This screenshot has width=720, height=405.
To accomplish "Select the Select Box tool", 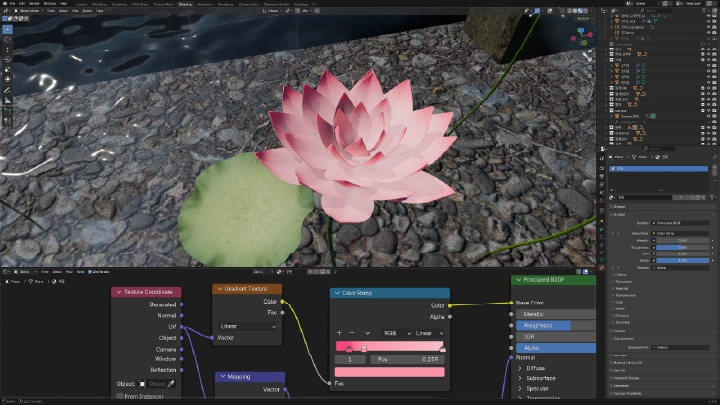I will (x=7, y=29).
